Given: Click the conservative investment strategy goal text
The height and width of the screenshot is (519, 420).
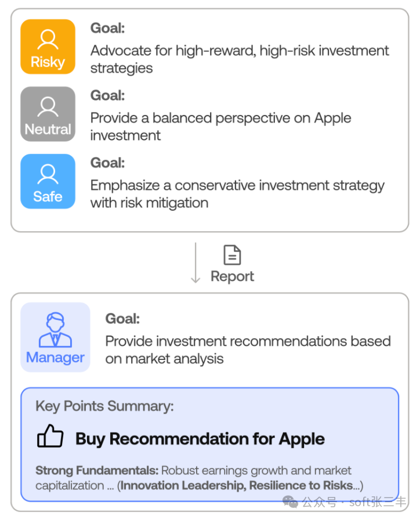Looking at the screenshot, I should point(237,194).
